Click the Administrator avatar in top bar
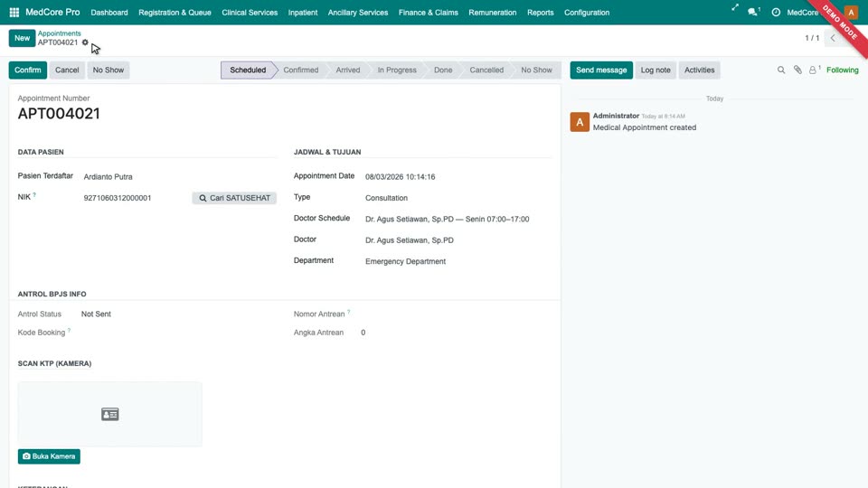Viewport: 868px width, 488px height. (x=851, y=12)
